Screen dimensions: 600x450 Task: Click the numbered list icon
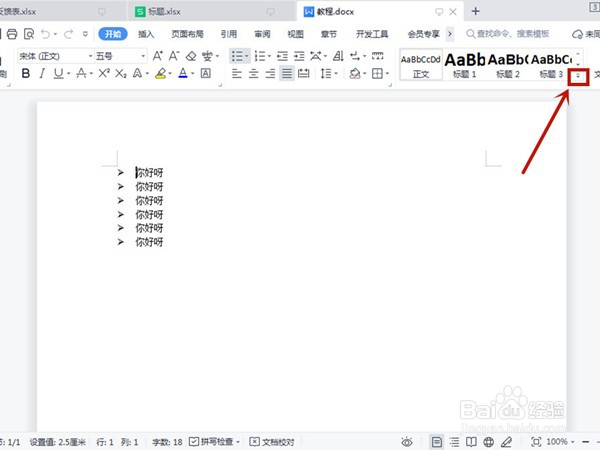point(260,56)
